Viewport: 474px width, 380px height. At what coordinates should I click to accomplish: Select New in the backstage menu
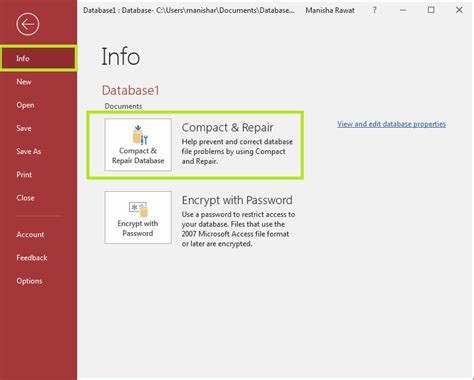coord(24,82)
